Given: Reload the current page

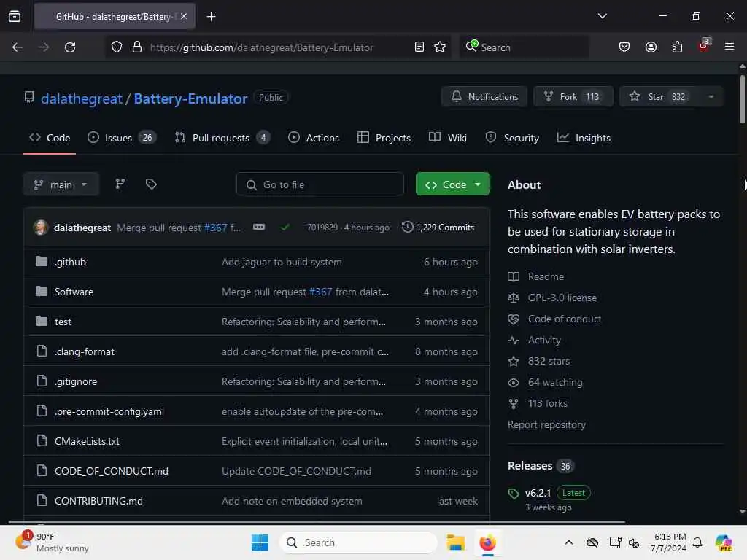Looking at the screenshot, I should tap(70, 47).
